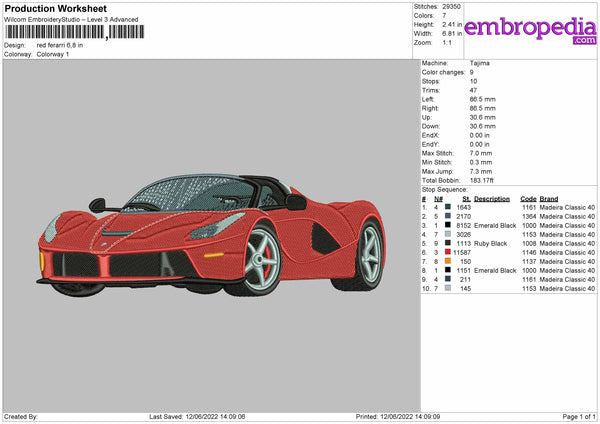Click stitch count "1643" in stop row 1
Viewport: 600px width, 424px height.
click(463, 207)
